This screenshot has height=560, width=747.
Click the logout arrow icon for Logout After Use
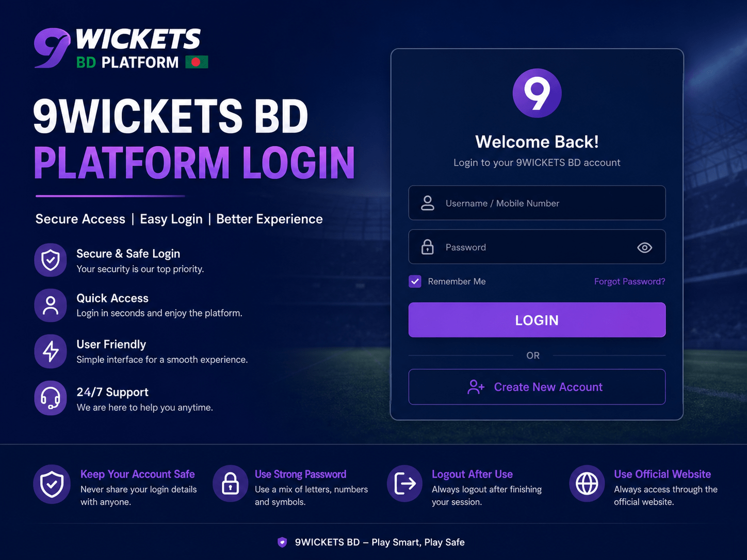pos(405,484)
